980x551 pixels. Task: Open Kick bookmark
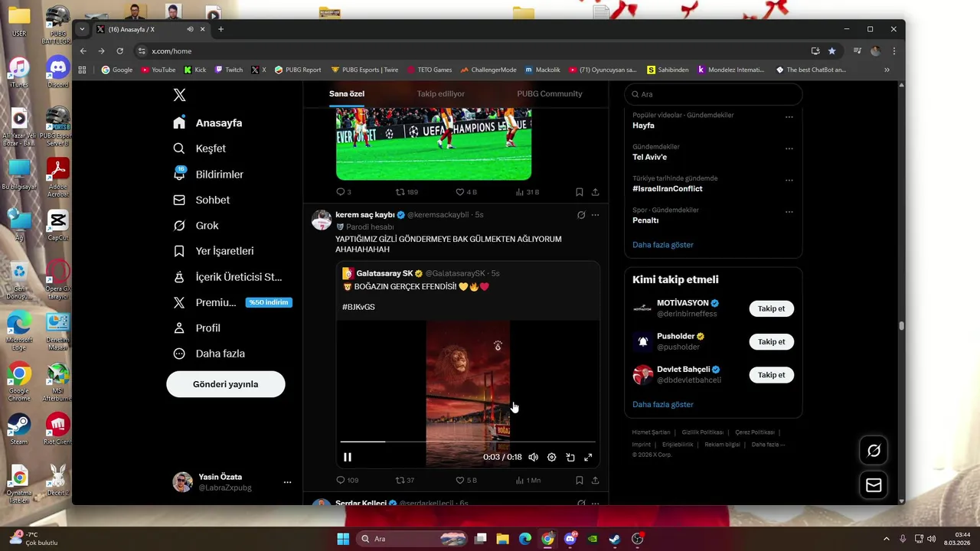click(x=194, y=70)
